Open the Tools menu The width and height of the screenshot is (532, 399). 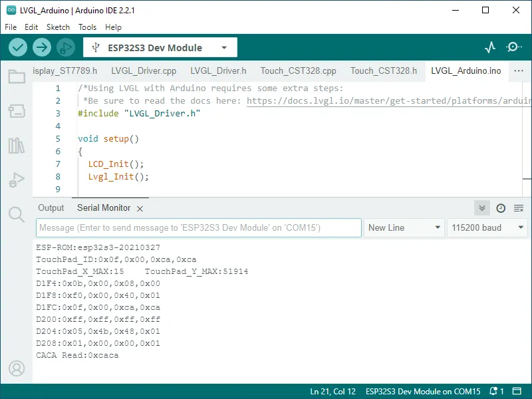[x=88, y=27]
